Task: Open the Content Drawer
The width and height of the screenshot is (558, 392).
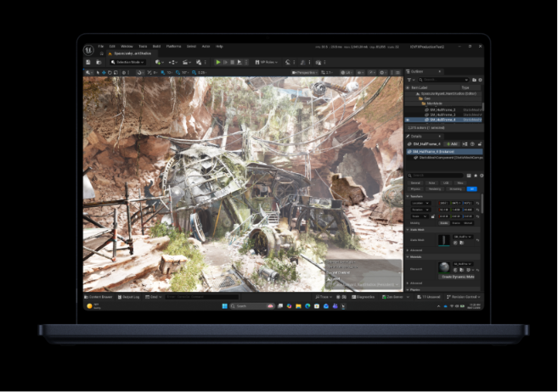Action: click(x=99, y=297)
